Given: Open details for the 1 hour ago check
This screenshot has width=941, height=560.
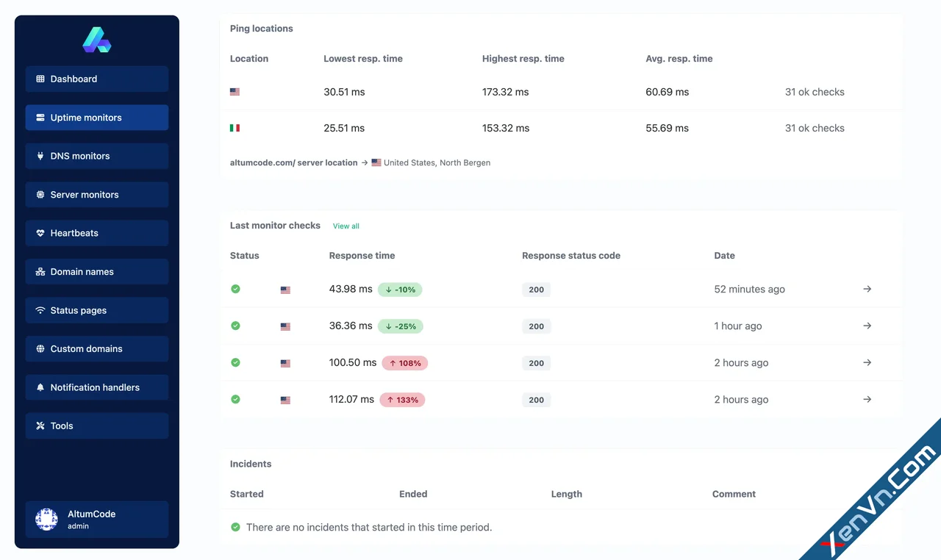Looking at the screenshot, I should coord(867,326).
